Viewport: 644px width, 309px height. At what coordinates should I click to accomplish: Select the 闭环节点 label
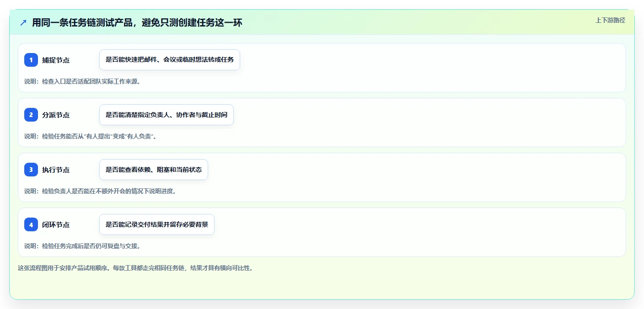click(56, 224)
